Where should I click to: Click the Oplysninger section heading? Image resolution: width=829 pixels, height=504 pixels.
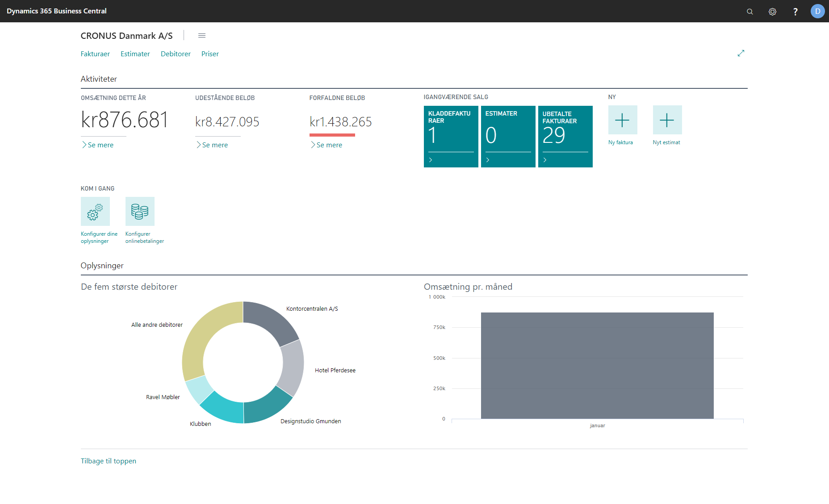click(102, 266)
